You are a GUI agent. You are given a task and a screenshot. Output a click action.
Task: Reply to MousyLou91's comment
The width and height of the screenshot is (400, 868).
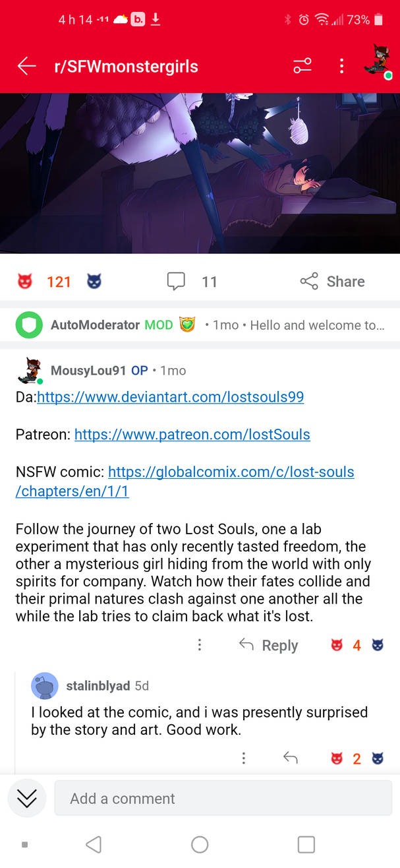269,645
